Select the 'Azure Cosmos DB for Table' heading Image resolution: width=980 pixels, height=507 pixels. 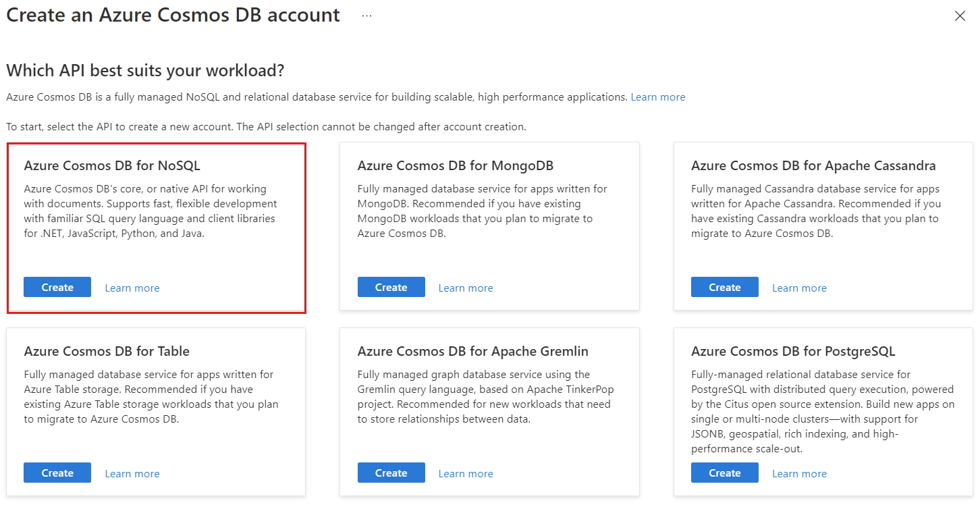click(107, 351)
